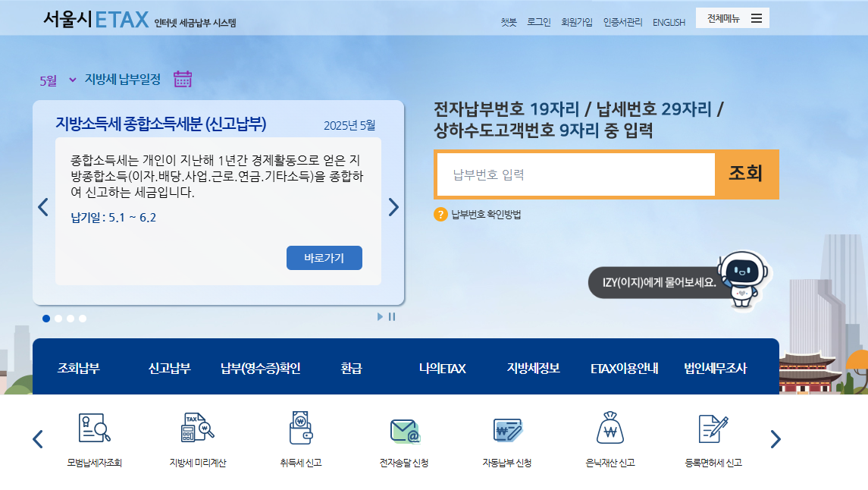Open the 환급 menu

point(351,368)
